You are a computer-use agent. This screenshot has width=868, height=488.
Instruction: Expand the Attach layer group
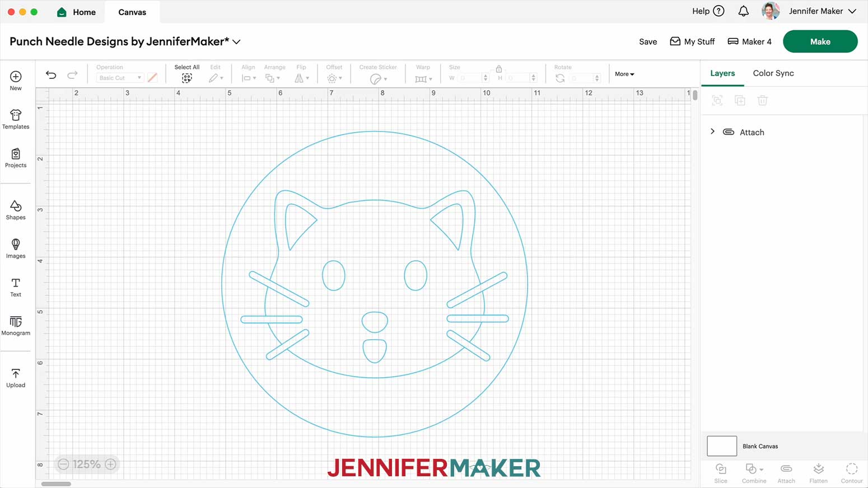click(x=712, y=132)
